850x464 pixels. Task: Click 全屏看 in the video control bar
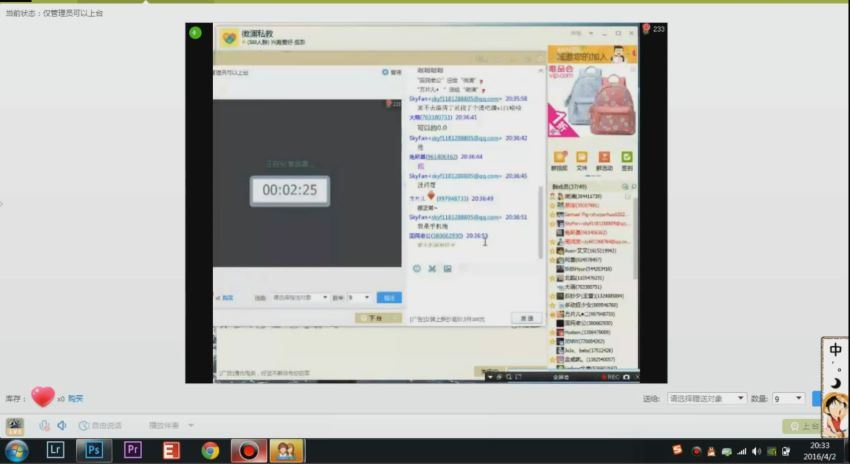click(x=561, y=377)
